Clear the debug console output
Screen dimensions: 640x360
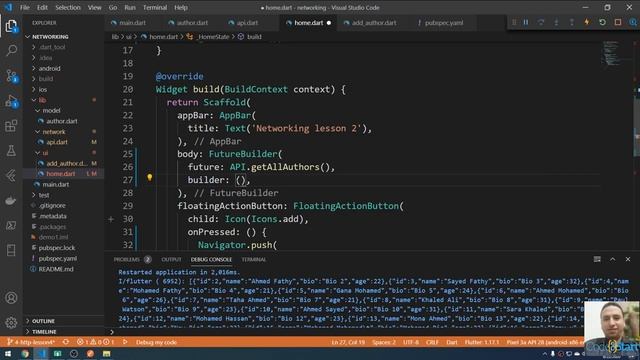tap(597, 259)
